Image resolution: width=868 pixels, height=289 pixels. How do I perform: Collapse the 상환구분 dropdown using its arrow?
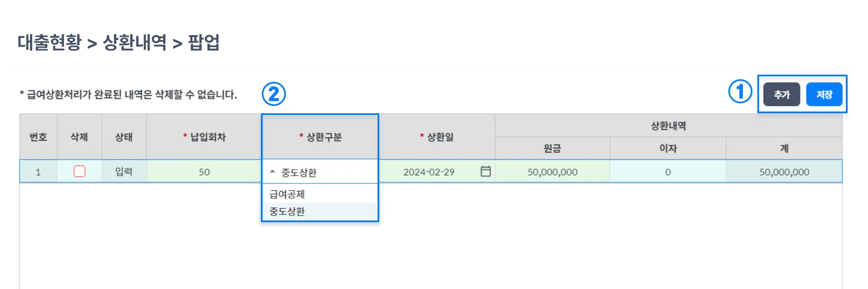click(x=273, y=172)
